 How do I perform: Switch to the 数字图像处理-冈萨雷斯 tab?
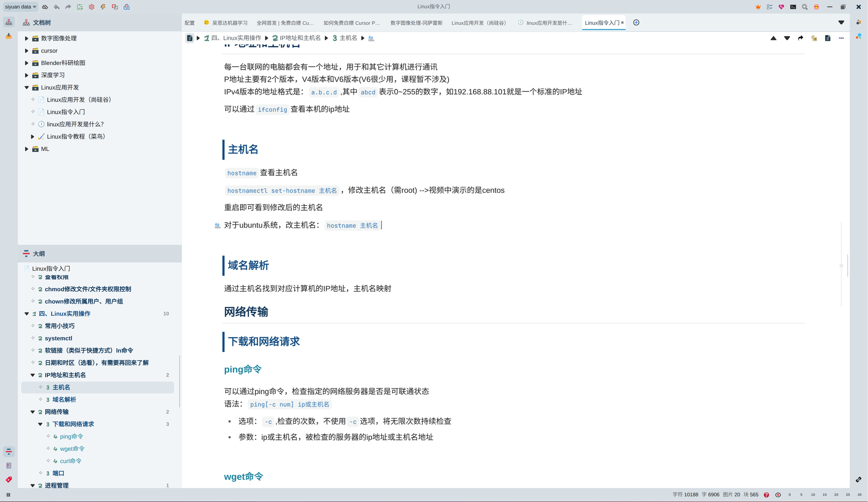tap(416, 23)
